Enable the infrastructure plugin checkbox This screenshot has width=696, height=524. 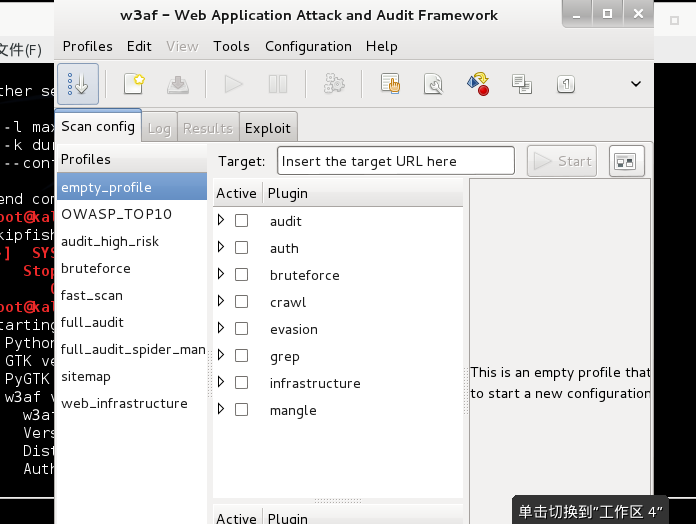(x=241, y=382)
